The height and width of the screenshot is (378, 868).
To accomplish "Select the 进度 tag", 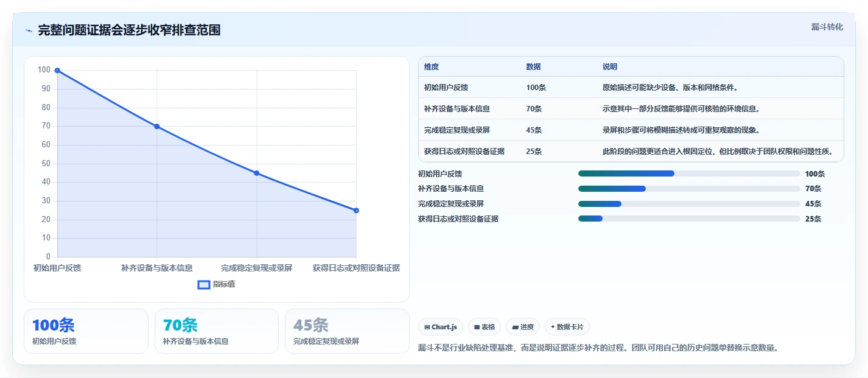I will pos(523,327).
